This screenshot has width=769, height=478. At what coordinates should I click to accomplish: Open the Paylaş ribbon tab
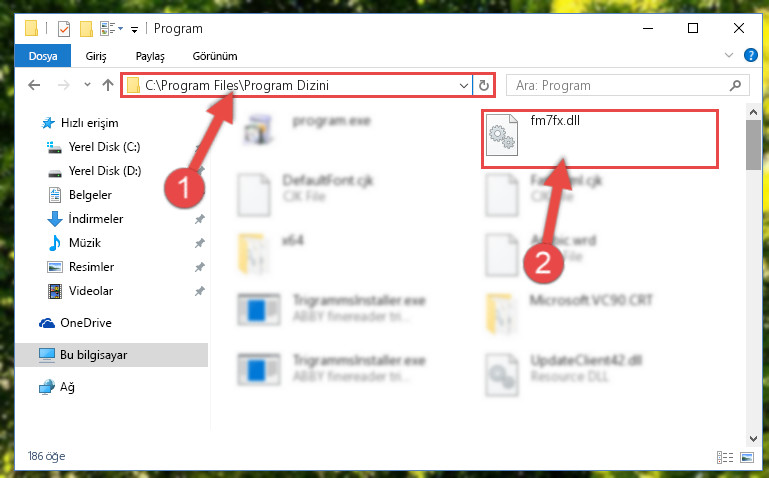click(x=150, y=56)
